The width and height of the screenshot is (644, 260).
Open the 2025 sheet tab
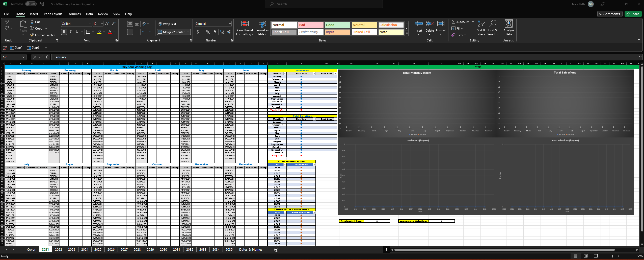[x=98, y=249]
